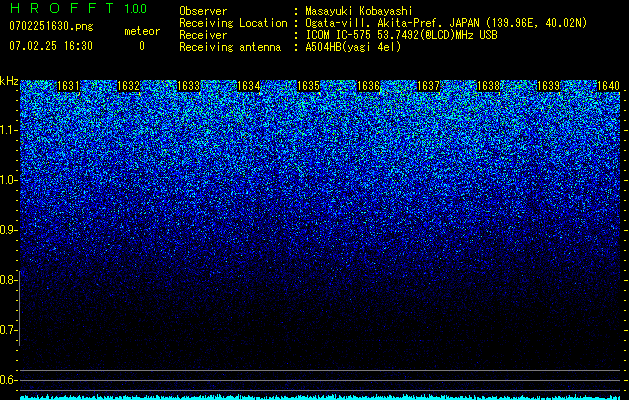This screenshot has height=400, width=629.
Task: Click the meteor count value 0
Action: point(142,46)
